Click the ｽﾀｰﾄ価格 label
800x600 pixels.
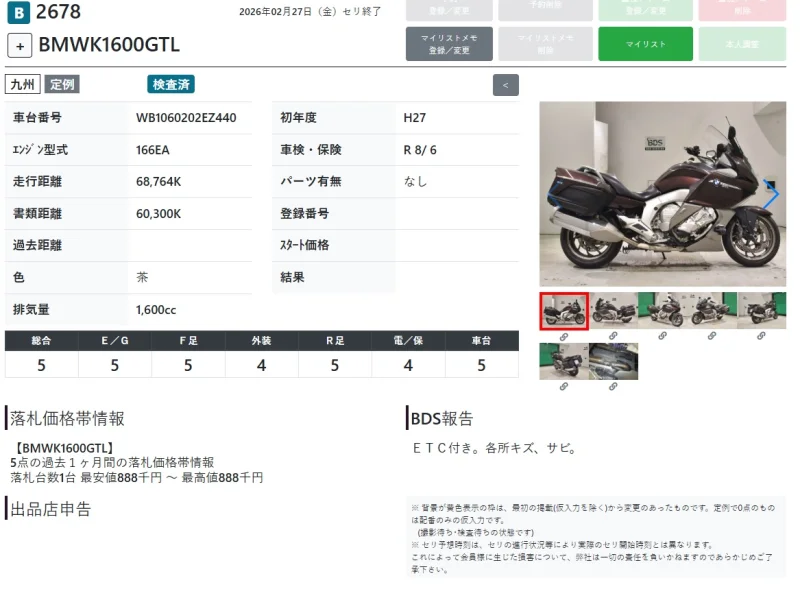(305, 245)
